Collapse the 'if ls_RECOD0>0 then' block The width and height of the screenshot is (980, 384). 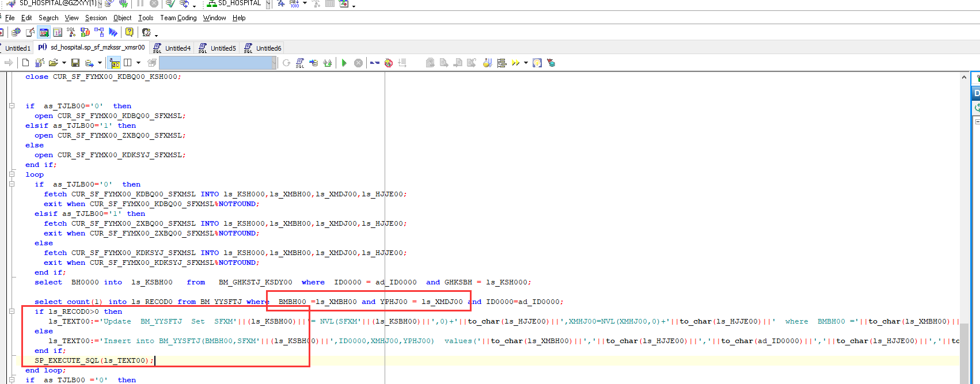[x=12, y=311]
